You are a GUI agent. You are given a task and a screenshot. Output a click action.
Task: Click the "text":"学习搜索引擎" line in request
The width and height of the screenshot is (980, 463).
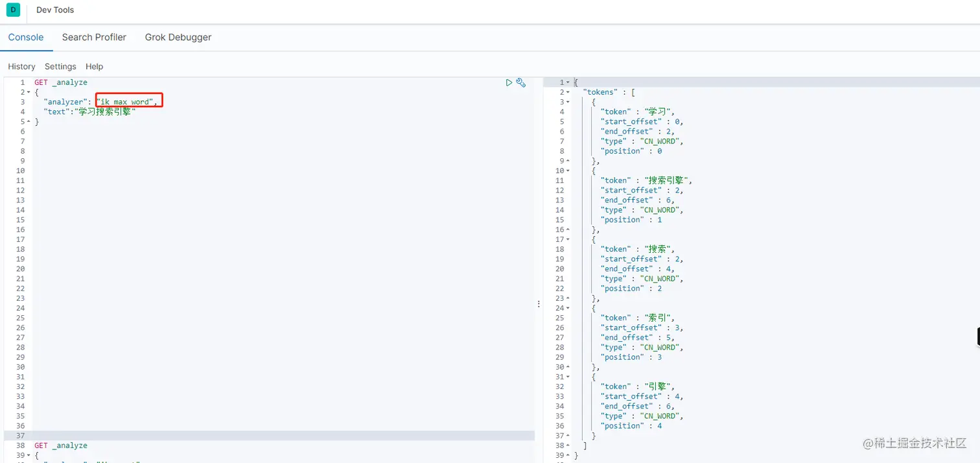[x=89, y=112]
